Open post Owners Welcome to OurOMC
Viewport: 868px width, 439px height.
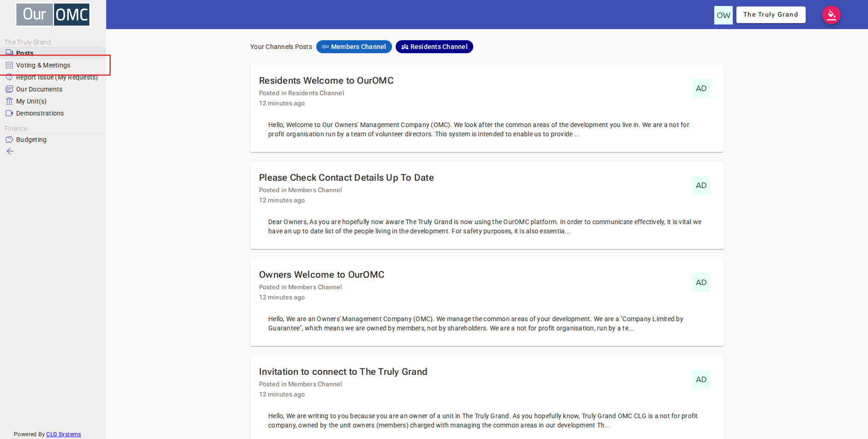click(x=321, y=274)
